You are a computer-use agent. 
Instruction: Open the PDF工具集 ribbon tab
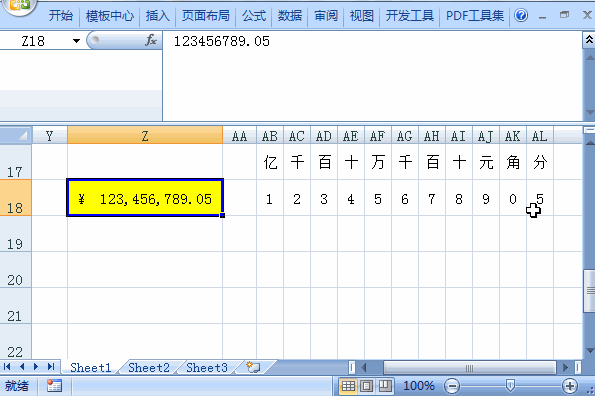tap(475, 16)
